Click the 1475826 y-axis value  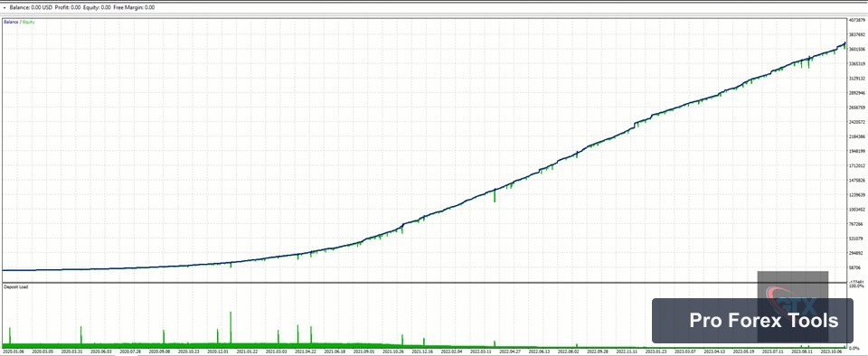pos(856,180)
